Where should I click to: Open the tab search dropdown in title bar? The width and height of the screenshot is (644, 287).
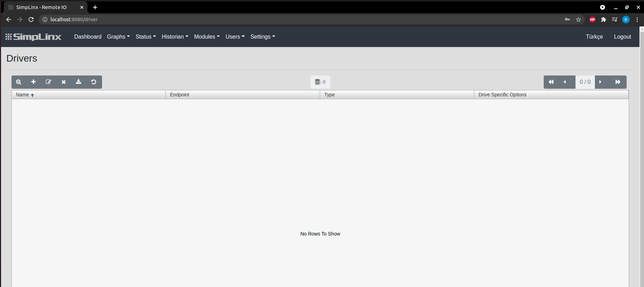(x=603, y=7)
